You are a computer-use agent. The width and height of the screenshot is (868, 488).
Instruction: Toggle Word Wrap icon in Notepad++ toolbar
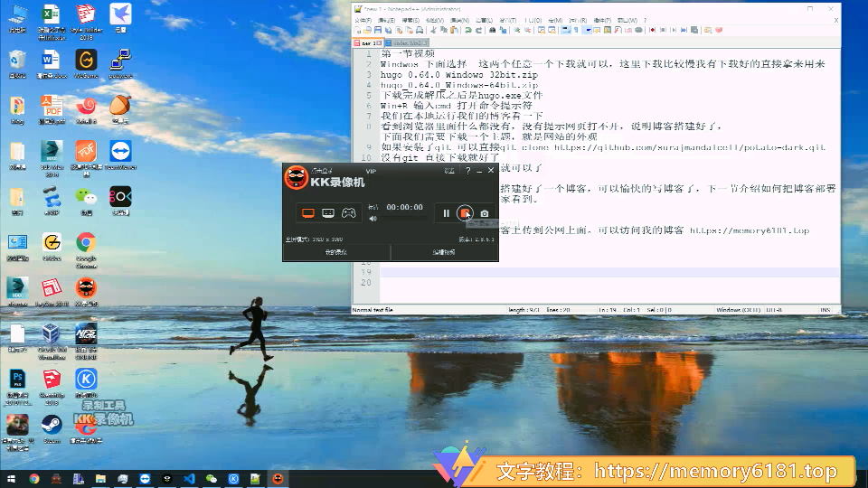point(565,31)
